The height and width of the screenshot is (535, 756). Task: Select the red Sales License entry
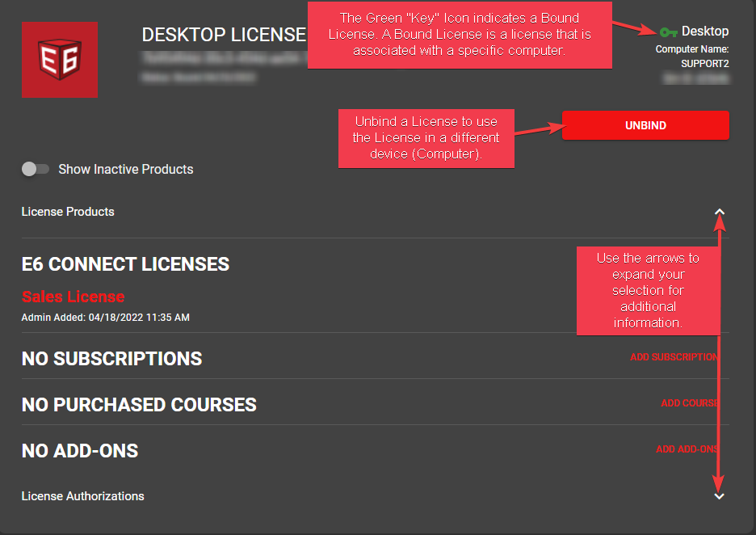coord(73,297)
